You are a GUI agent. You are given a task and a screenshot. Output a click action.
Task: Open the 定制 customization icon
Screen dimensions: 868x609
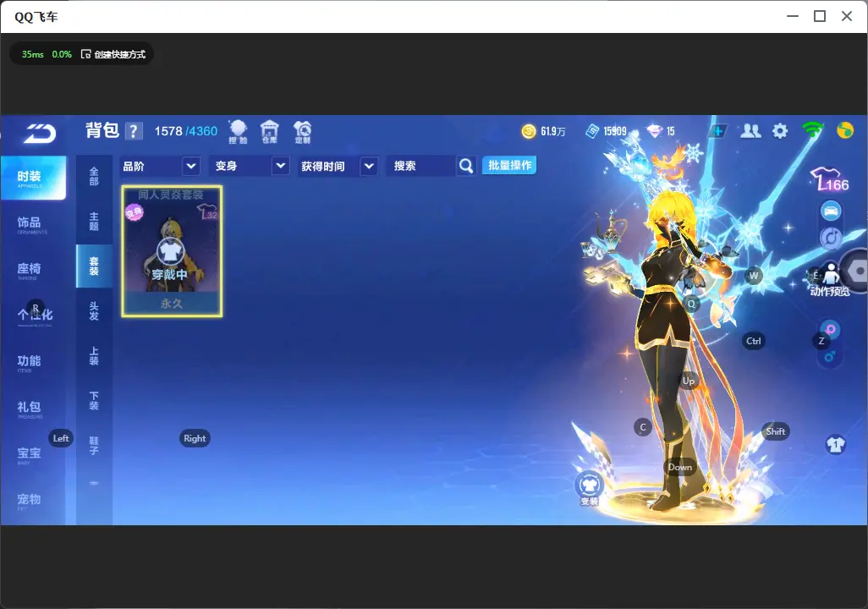[x=302, y=132]
